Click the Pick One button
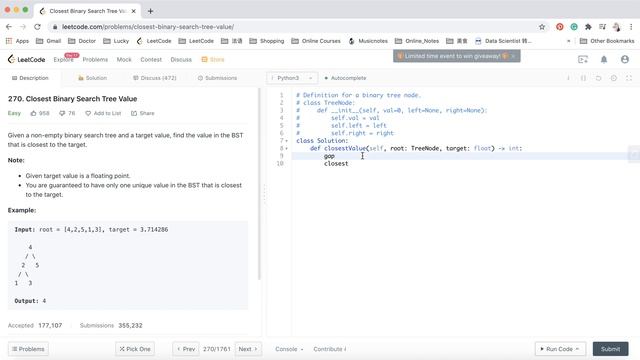 point(135,349)
